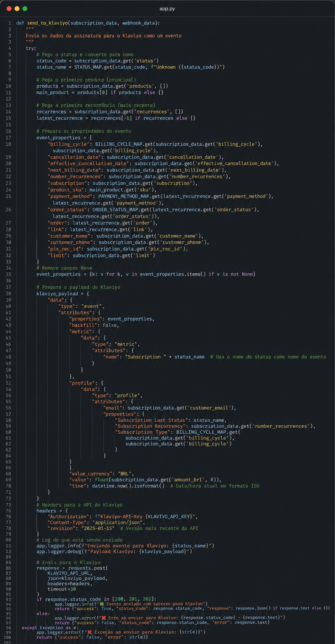Click comment "# Log do que está sendo enviado"

point(80,540)
